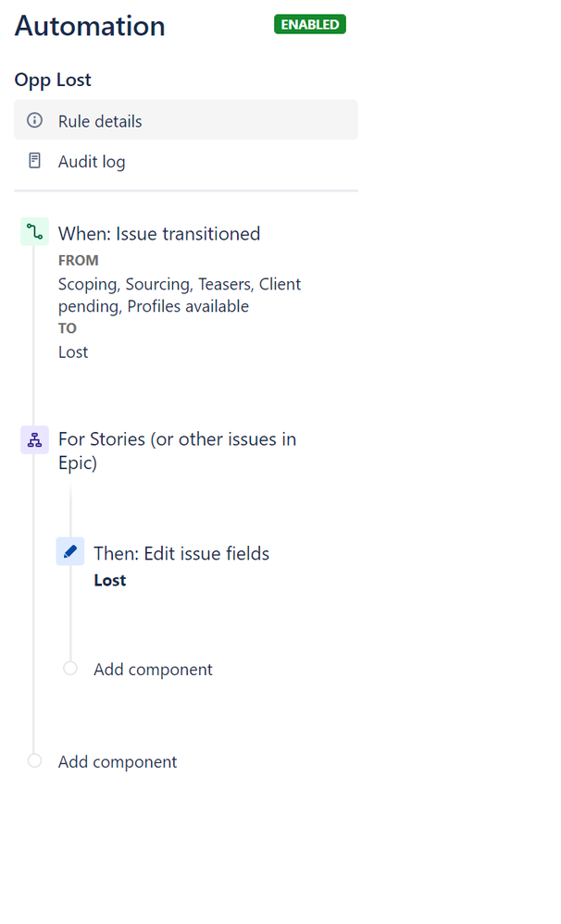The width and height of the screenshot is (561, 924).
Task: Open the For Stories branch component
Action: tap(177, 450)
